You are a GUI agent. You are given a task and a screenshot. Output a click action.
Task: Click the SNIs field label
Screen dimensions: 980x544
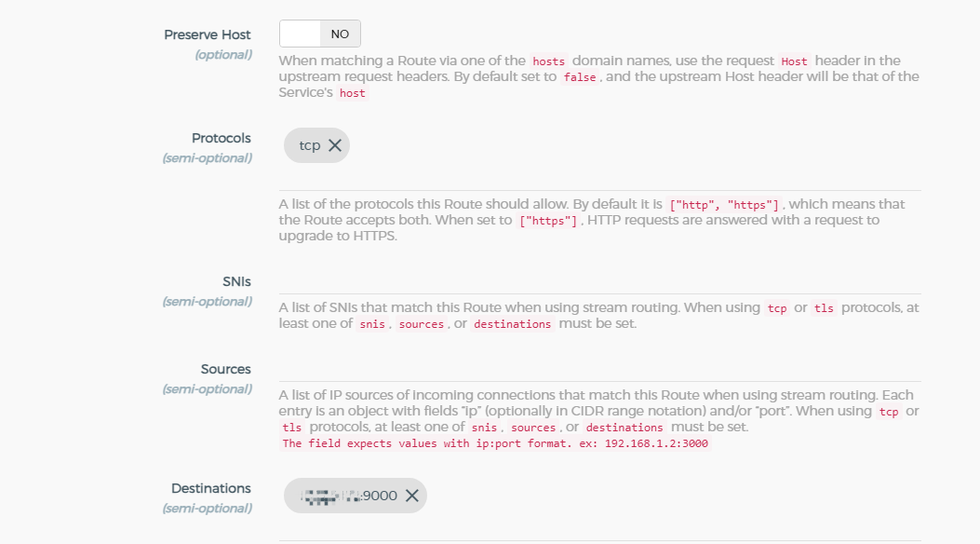tap(236, 281)
